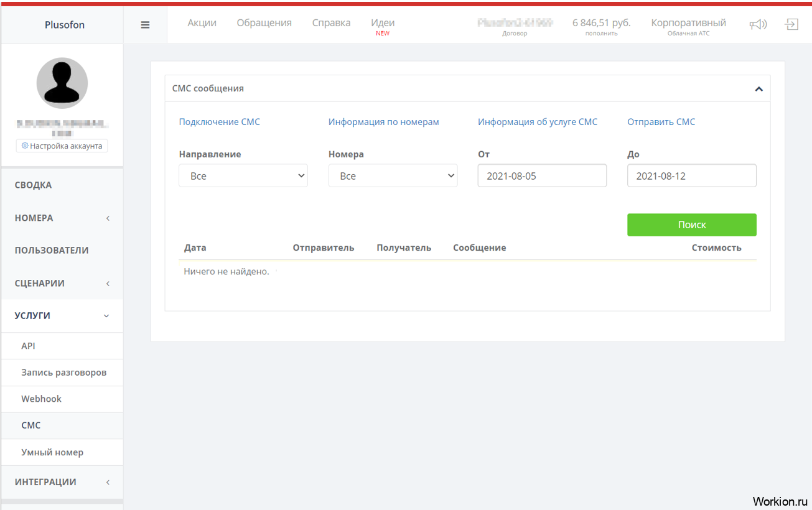Viewport: 812px width, 510px height.
Task: Collapse the СМС сообщения panel chevron
Action: [x=758, y=89]
